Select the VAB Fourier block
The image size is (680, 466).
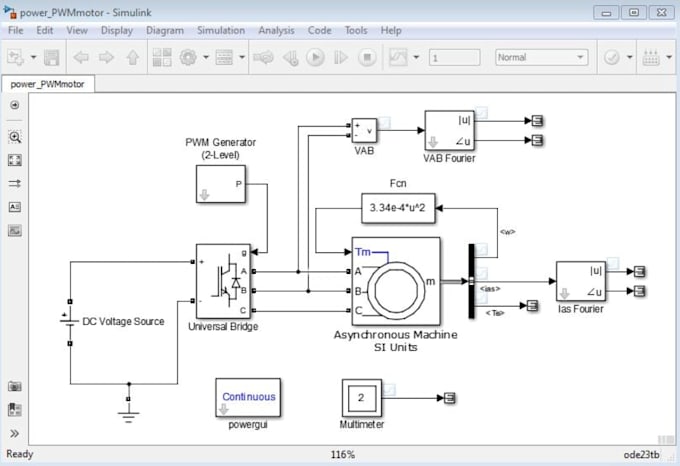[449, 130]
